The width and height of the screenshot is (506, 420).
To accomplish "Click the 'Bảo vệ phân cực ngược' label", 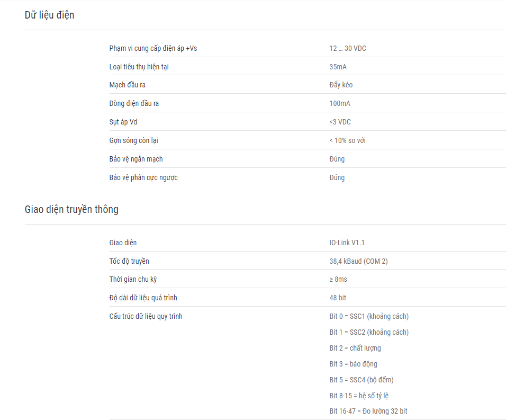I will click(143, 177).
